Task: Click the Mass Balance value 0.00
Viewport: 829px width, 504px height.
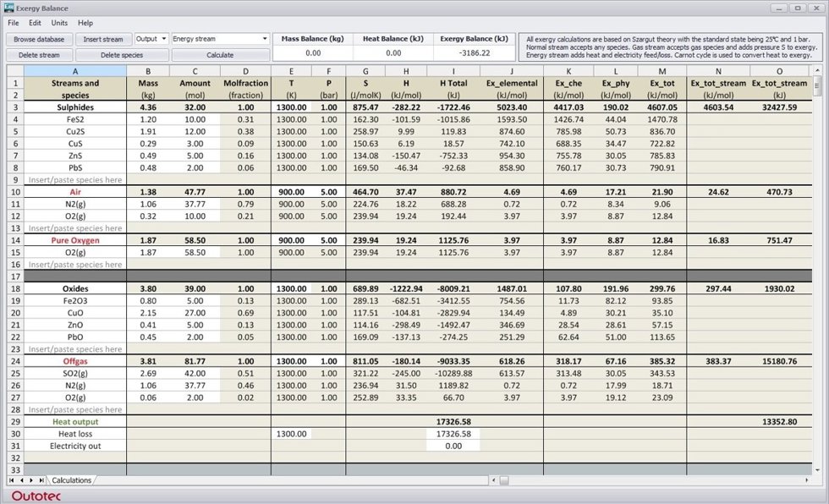Action: coord(313,52)
